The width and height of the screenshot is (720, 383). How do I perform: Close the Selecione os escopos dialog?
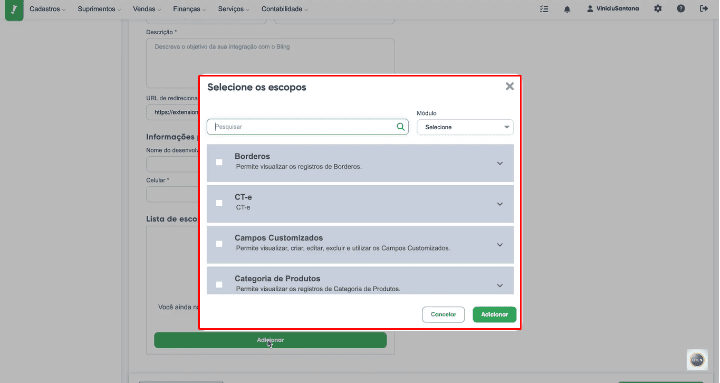coord(510,86)
